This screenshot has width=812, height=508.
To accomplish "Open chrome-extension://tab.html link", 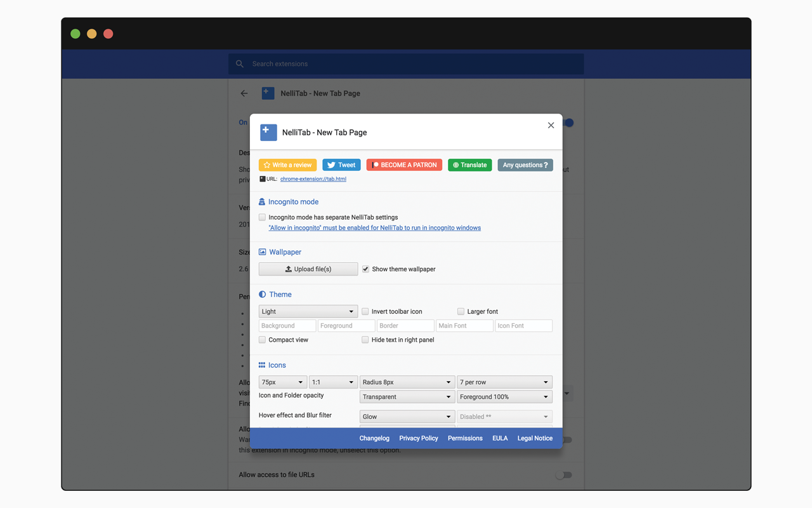I will pyautogui.click(x=313, y=179).
